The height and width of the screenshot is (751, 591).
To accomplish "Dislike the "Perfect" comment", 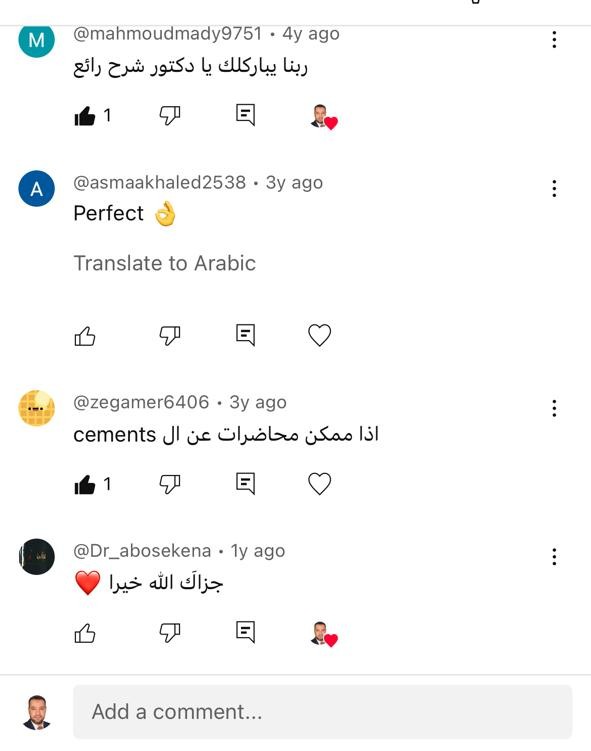I will click(170, 335).
